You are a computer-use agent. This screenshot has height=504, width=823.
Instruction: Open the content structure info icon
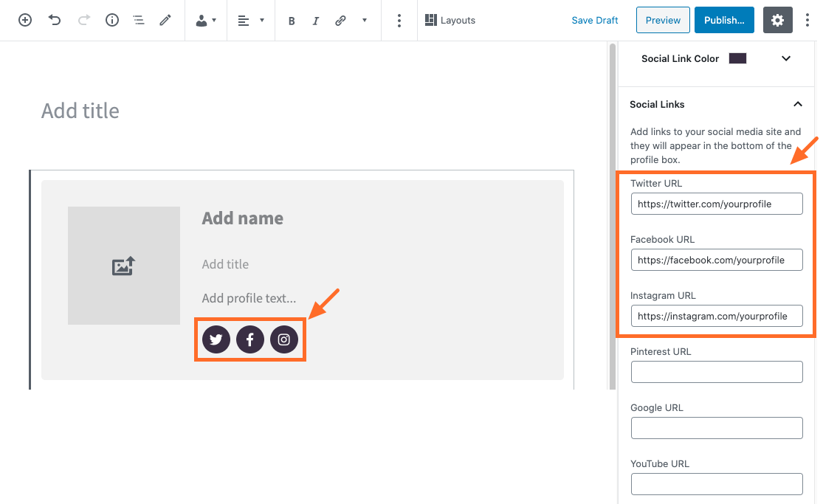click(111, 20)
